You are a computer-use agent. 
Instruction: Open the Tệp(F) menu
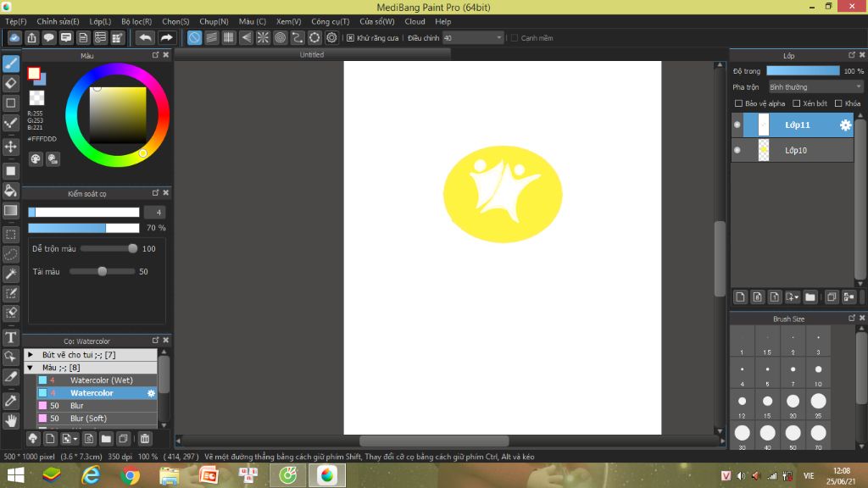click(16, 21)
